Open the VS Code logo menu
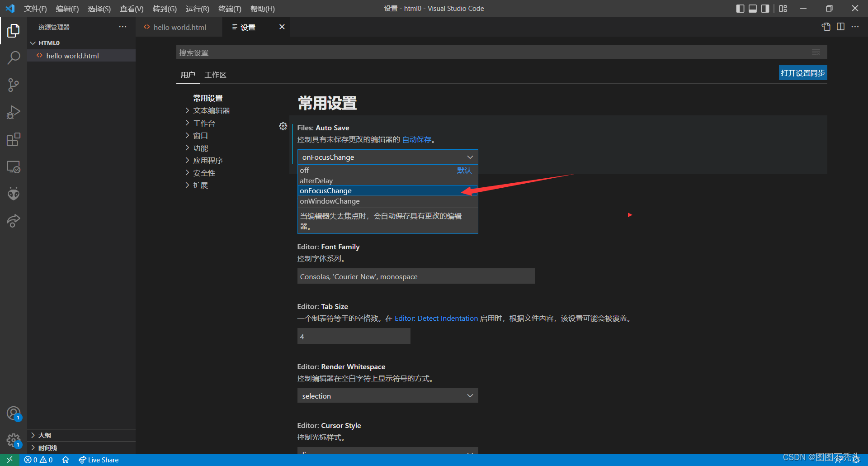 [x=10, y=9]
